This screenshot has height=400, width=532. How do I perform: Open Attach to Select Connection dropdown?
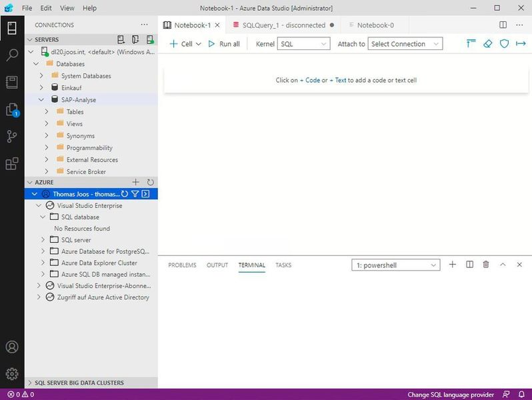pos(405,44)
